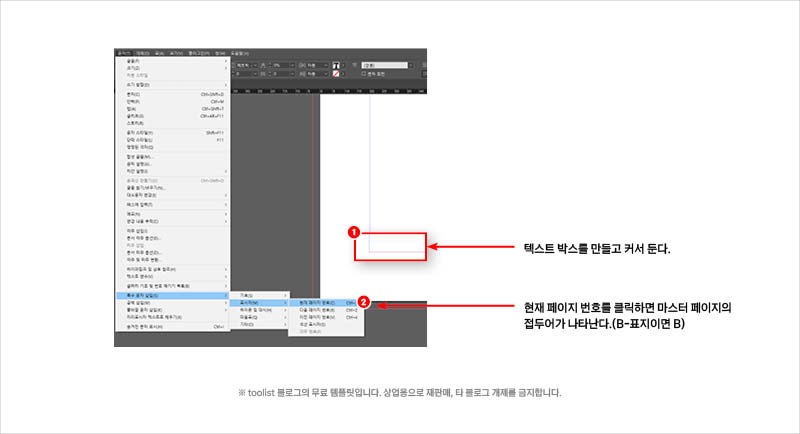This screenshot has height=434, width=800.
Task: Open the 문서 각주 옵션(D)... entry
Action: [x=172, y=238]
